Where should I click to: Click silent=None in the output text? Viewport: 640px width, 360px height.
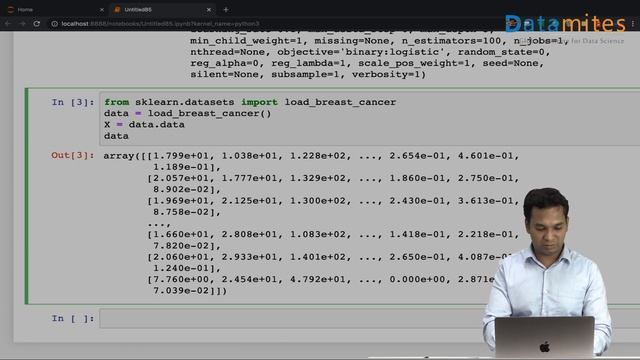[224, 75]
